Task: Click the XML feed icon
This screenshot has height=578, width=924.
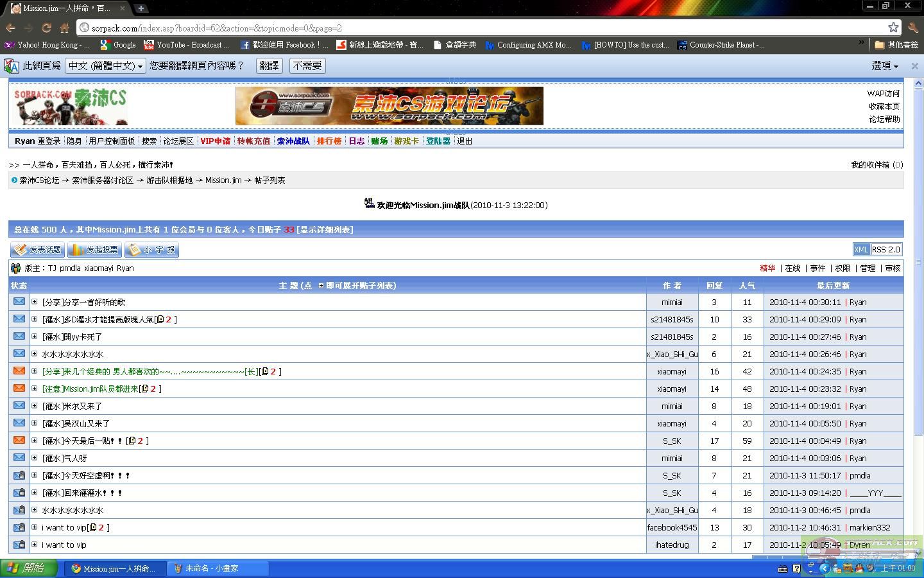Action: pos(861,250)
